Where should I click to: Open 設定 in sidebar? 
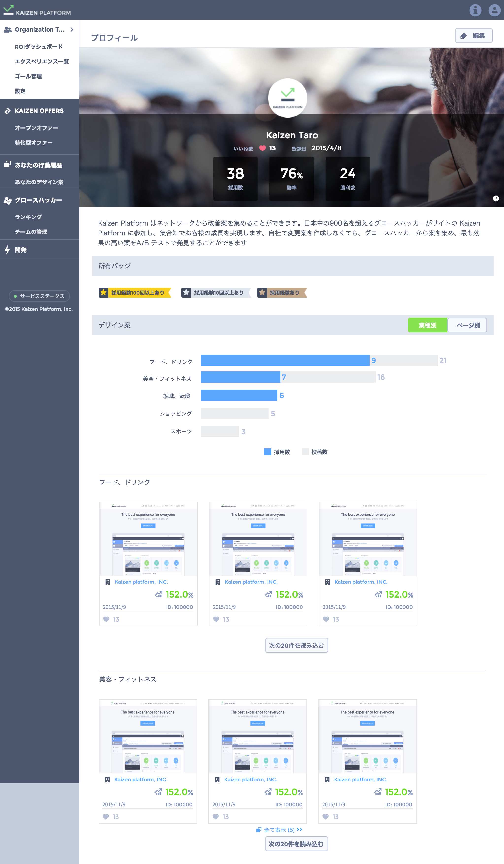20,91
